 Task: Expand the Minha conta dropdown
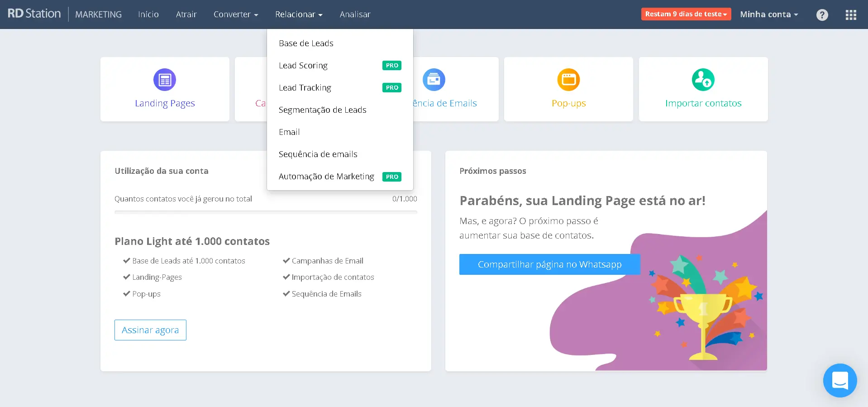click(x=769, y=14)
